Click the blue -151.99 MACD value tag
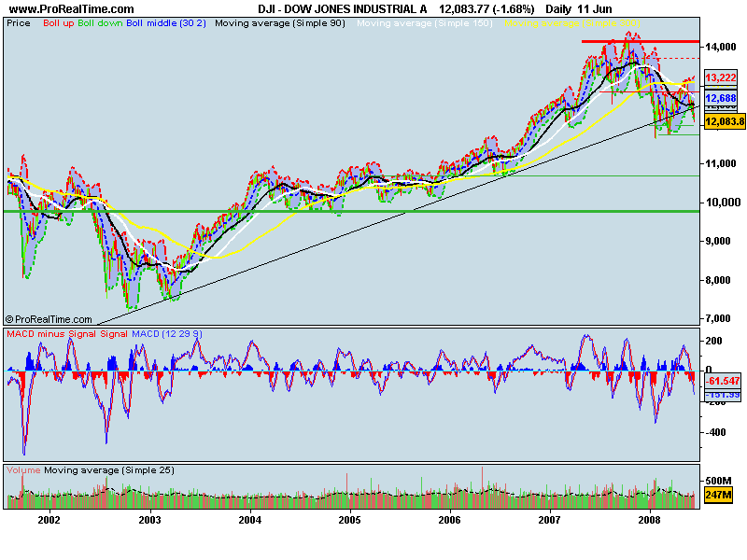Screen dimensions: 747x560 [723, 395]
